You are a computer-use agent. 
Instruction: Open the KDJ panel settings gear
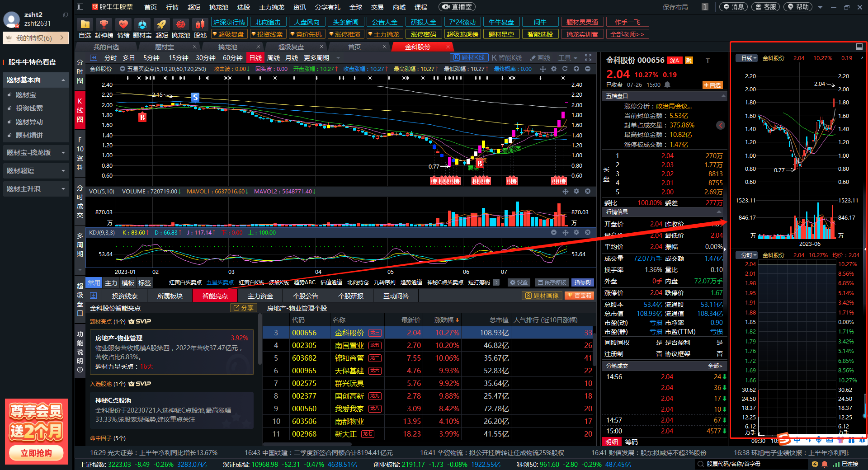pyautogui.click(x=576, y=232)
